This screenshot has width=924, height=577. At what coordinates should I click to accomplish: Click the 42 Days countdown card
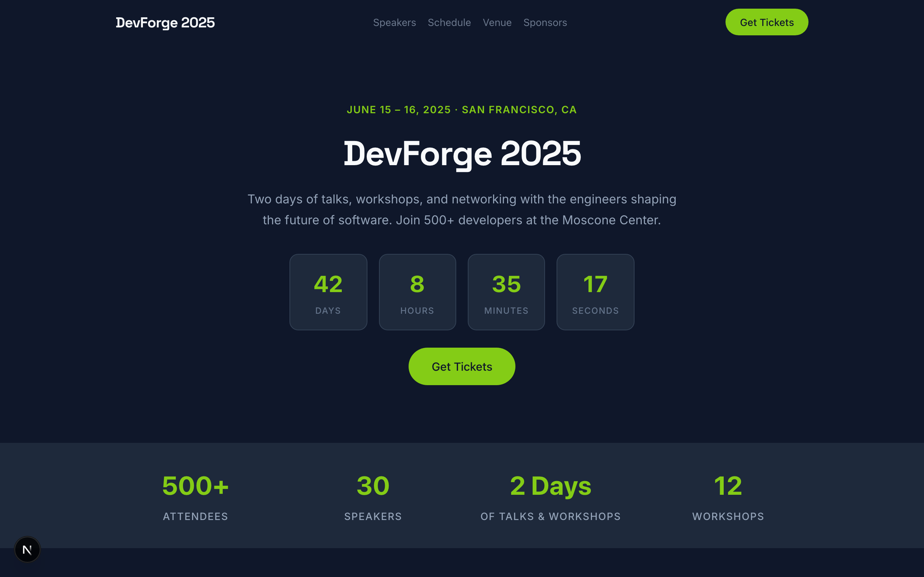coord(328,292)
